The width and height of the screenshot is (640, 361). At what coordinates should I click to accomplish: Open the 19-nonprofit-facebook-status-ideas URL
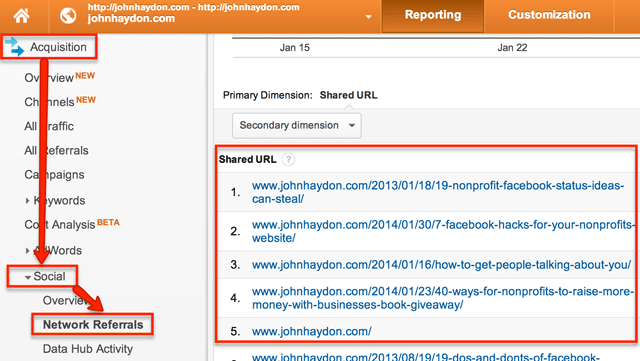[x=438, y=192]
